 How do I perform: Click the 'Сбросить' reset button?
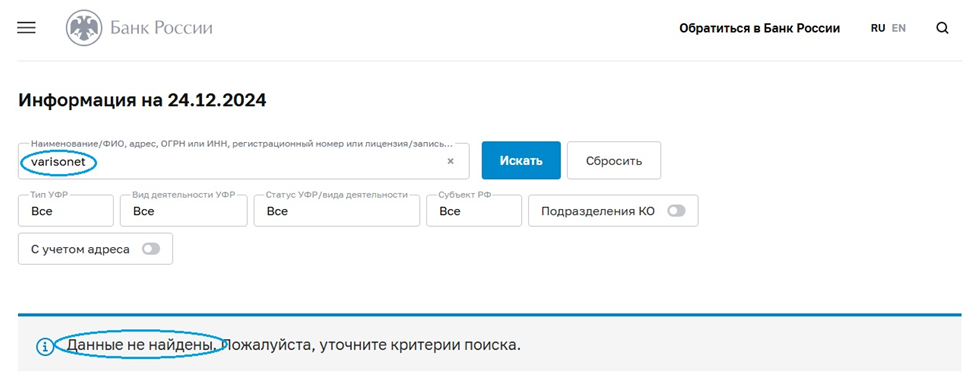tap(614, 160)
